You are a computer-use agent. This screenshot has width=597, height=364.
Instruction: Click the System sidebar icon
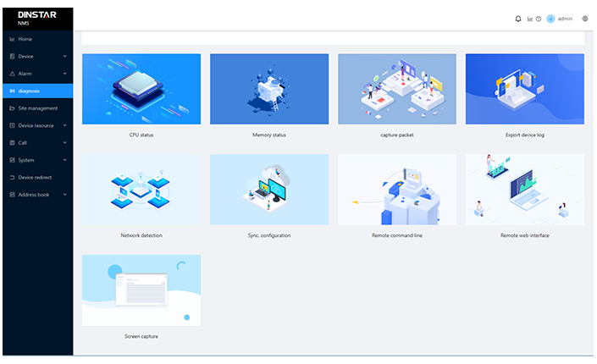pos(12,160)
